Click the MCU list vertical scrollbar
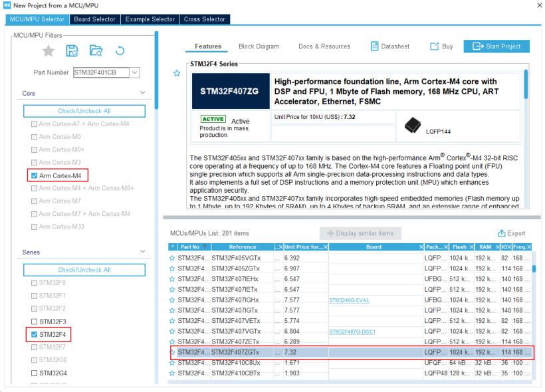Image resolution: width=545 pixels, height=392 pixels. tap(534, 268)
